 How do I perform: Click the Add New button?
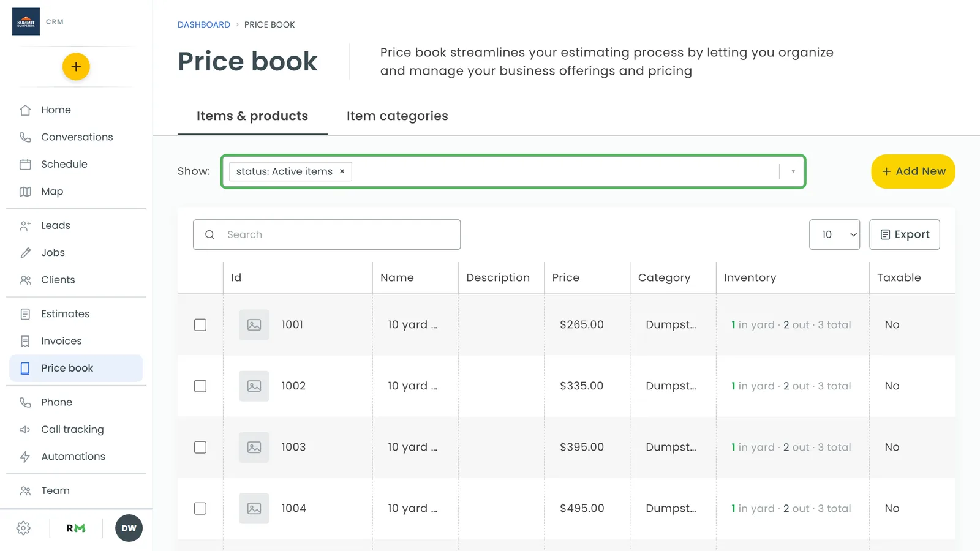point(913,171)
